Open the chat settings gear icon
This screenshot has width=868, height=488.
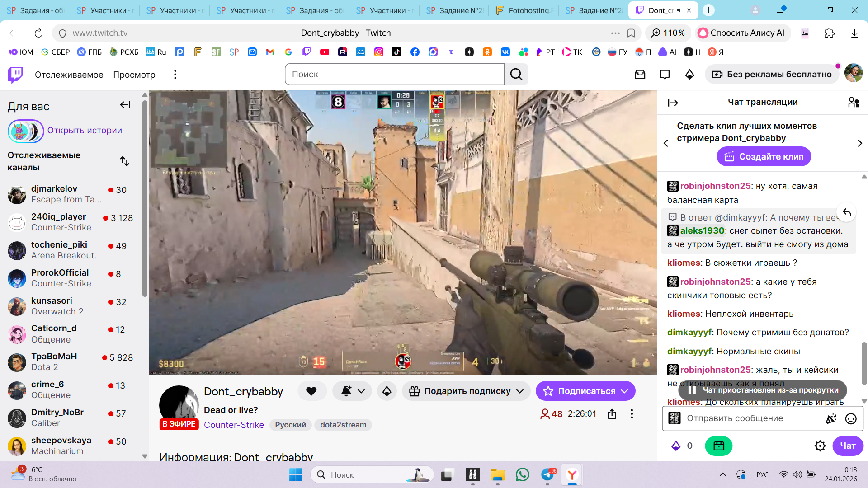(820, 446)
